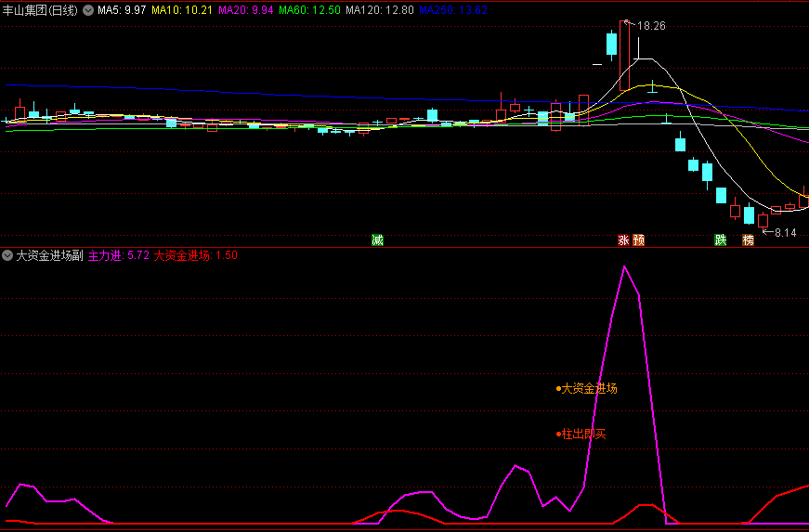Open the dropdown next to 丰山集团(日线)

(x=88, y=10)
